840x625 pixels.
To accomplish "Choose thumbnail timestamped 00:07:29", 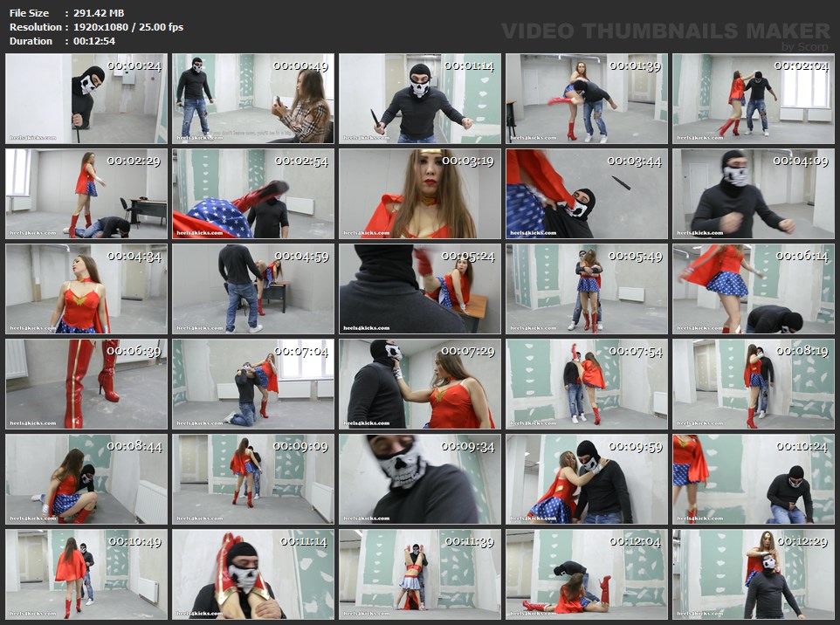I will tap(420, 384).
